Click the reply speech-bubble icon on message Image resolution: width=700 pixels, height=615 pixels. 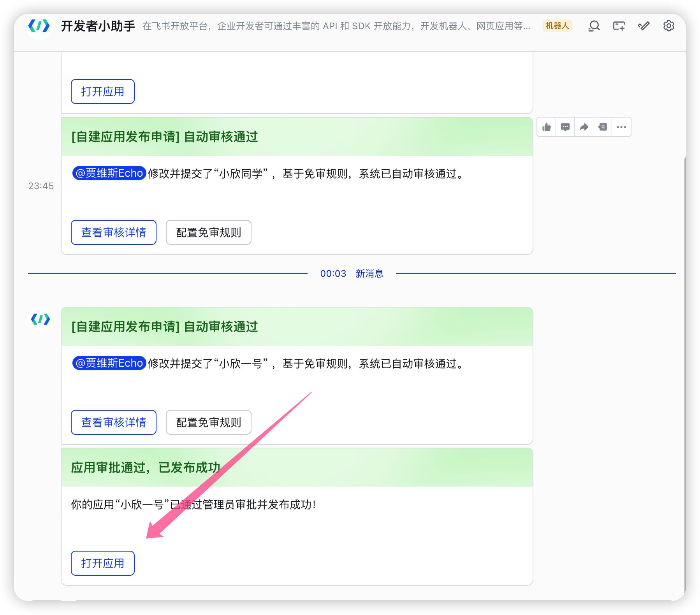point(565,127)
